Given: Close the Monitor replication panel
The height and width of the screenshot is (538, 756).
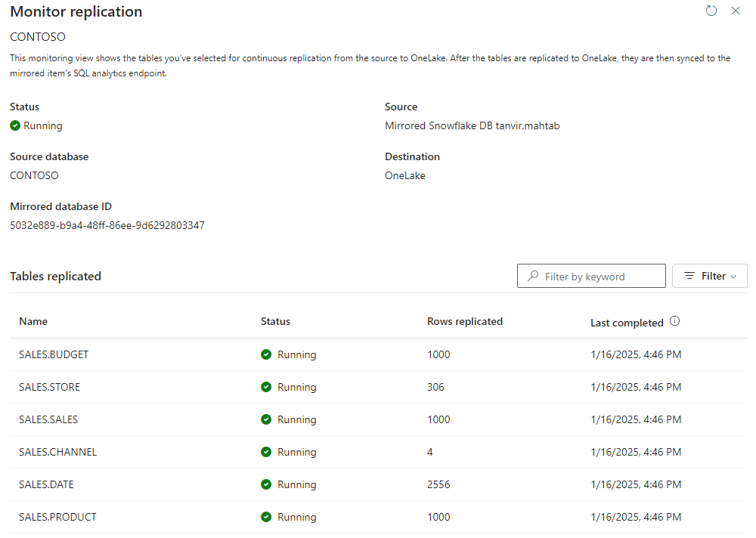Looking at the screenshot, I should coord(736,11).
